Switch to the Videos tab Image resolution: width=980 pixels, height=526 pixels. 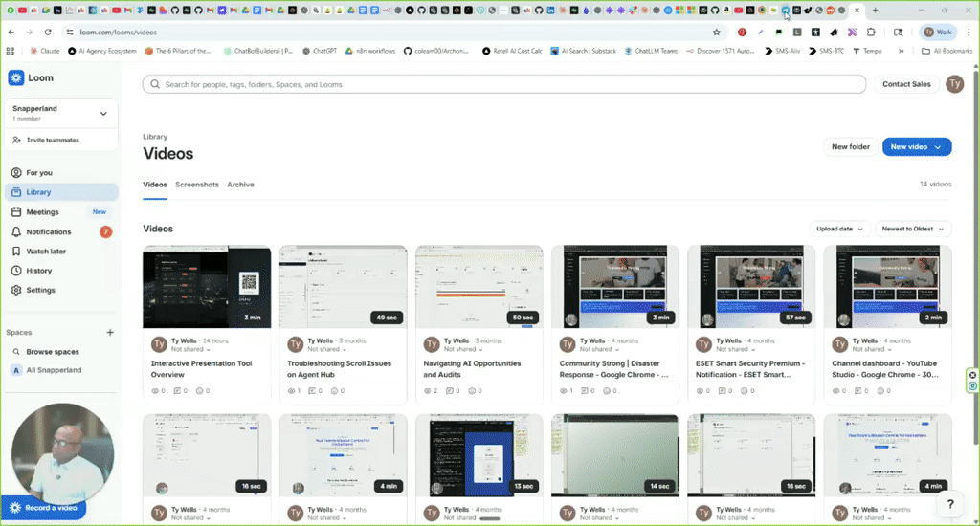tap(155, 185)
